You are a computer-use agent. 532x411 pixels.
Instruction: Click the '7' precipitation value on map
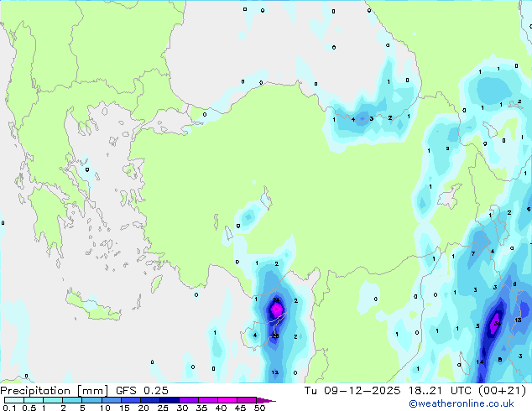pyautogui.click(x=473, y=253)
